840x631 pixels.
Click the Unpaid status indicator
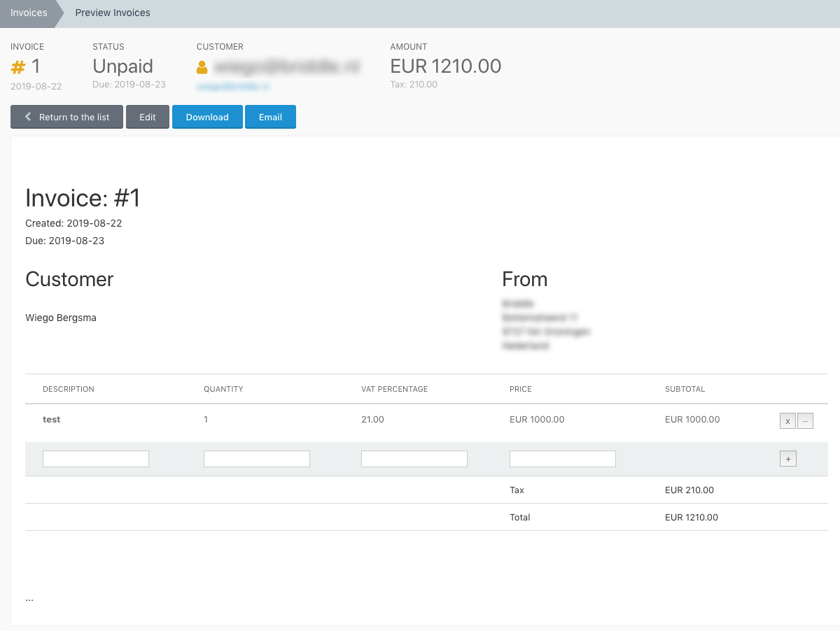(x=122, y=66)
